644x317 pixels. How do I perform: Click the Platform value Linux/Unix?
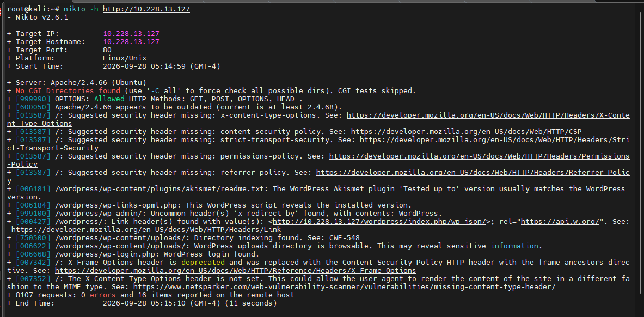tap(125, 58)
